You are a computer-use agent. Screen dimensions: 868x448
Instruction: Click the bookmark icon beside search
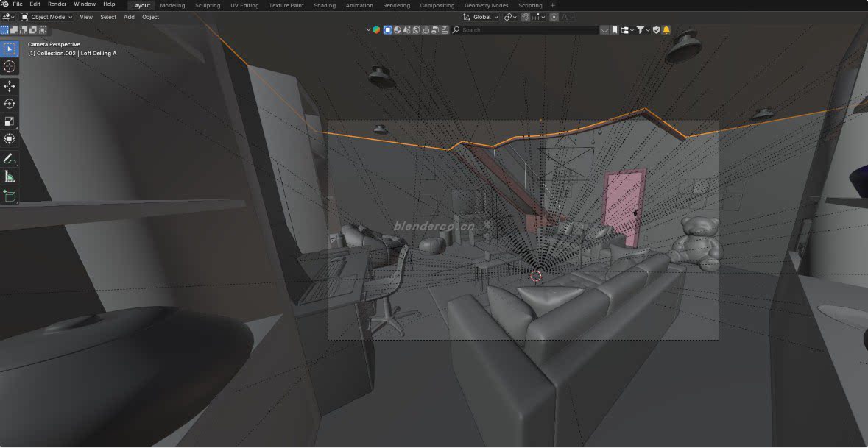point(615,30)
